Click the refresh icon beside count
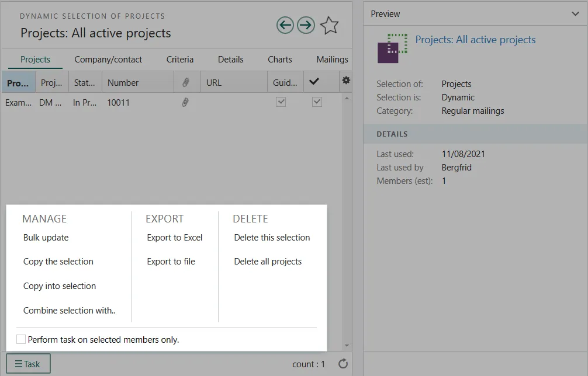Viewport: 588px width, 376px height. pos(343,364)
